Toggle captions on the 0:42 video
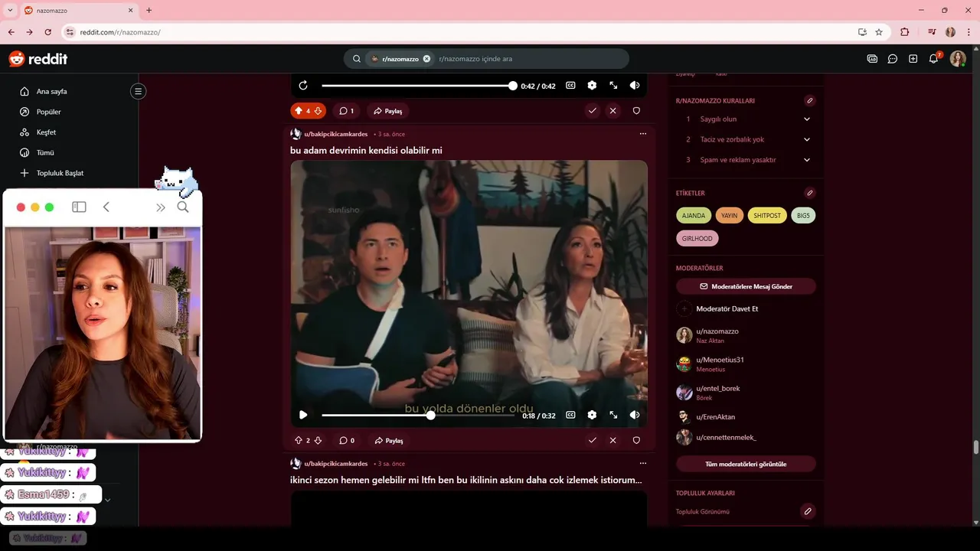Screen dimensions: 980x551 570,86
